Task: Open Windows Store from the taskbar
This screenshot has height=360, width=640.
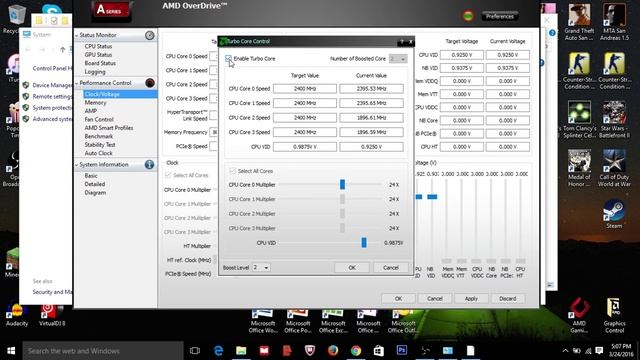Action: [x=379, y=351]
